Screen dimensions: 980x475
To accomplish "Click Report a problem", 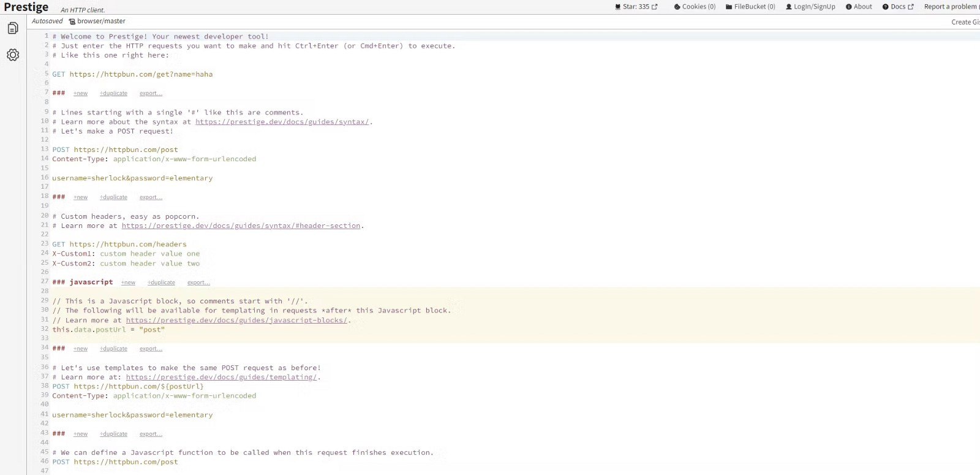I will click(951, 7).
